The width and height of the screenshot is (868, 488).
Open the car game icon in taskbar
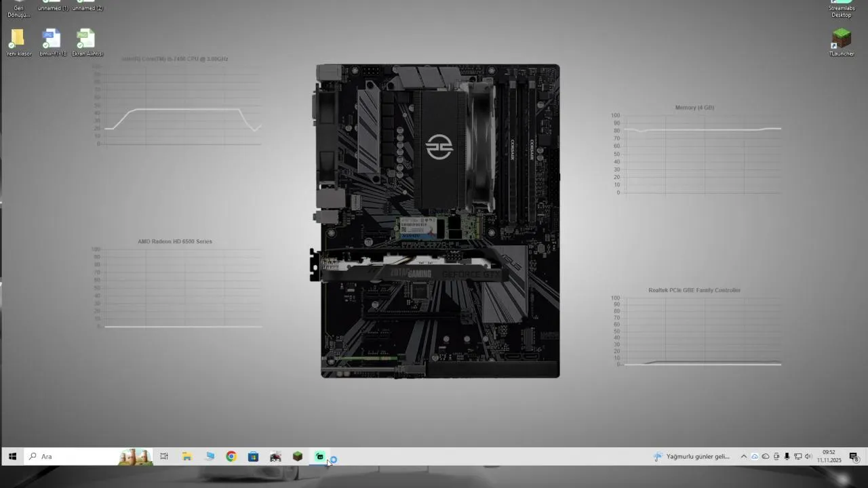click(275, 457)
